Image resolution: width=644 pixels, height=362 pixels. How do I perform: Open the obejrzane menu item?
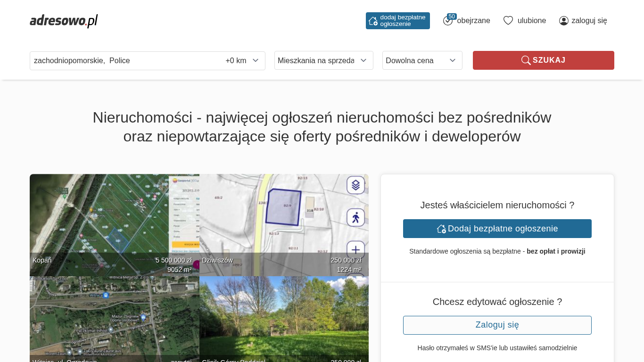coord(473,21)
